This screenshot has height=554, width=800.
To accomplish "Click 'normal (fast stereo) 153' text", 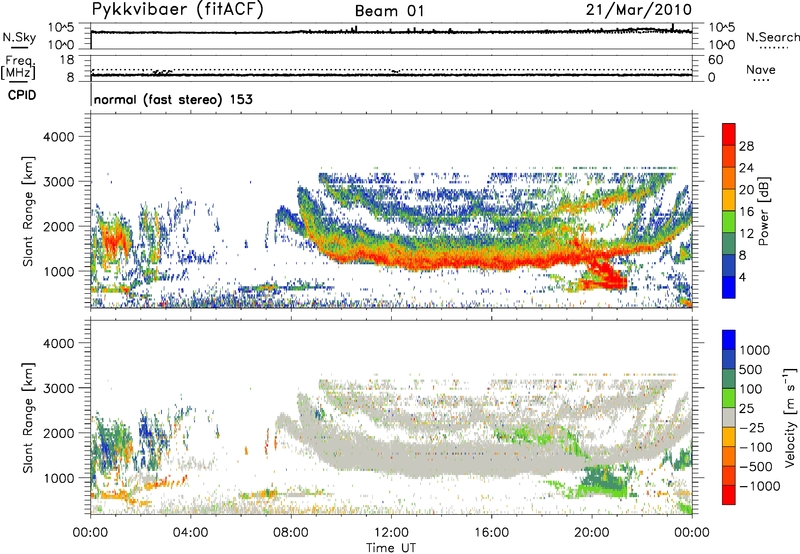I will click(173, 99).
